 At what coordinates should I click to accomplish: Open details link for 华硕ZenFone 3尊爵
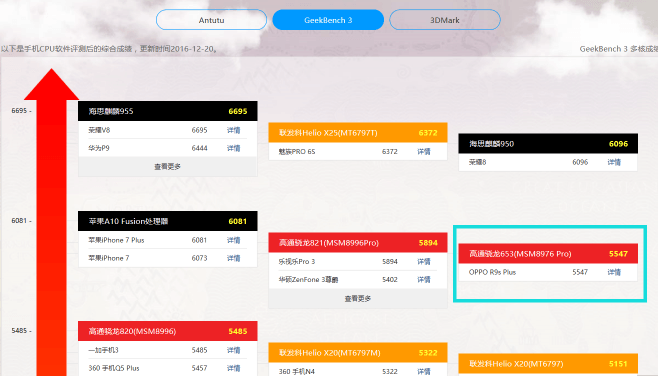[424, 279]
